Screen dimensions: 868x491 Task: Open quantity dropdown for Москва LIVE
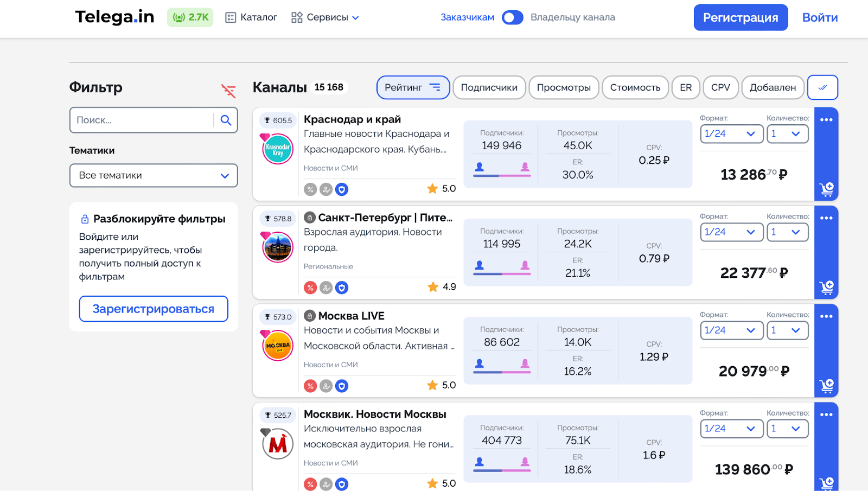787,330
